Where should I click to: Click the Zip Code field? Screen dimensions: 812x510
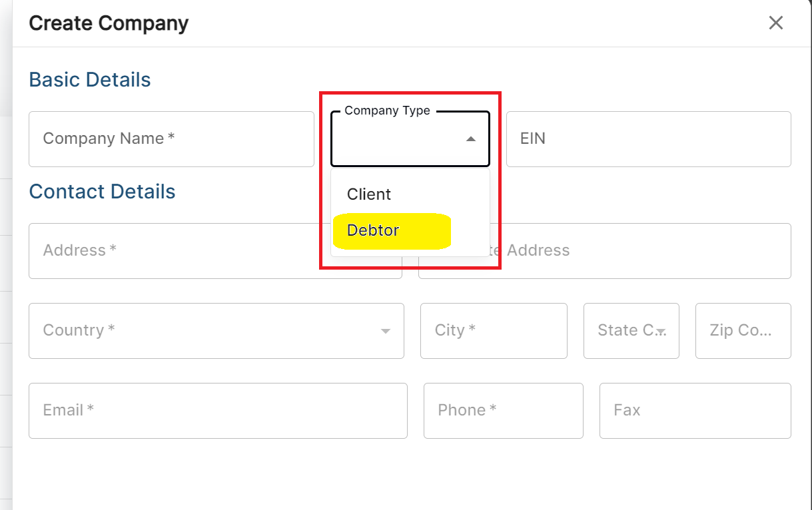743,331
